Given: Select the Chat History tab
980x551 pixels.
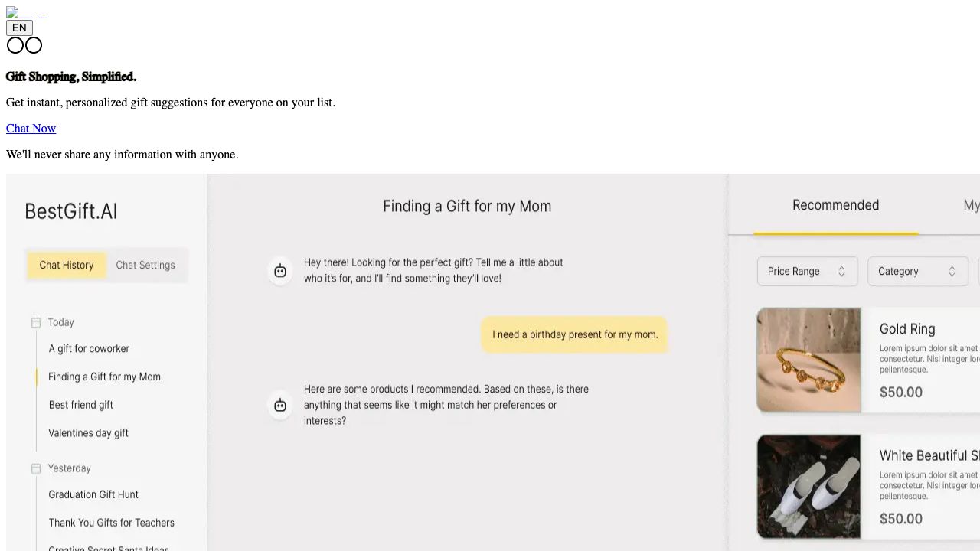Looking at the screenshot, I should coord(67,265).
